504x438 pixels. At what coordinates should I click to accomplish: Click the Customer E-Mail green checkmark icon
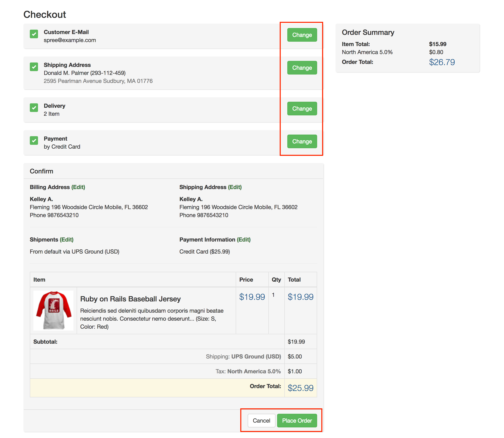[34, 34]
